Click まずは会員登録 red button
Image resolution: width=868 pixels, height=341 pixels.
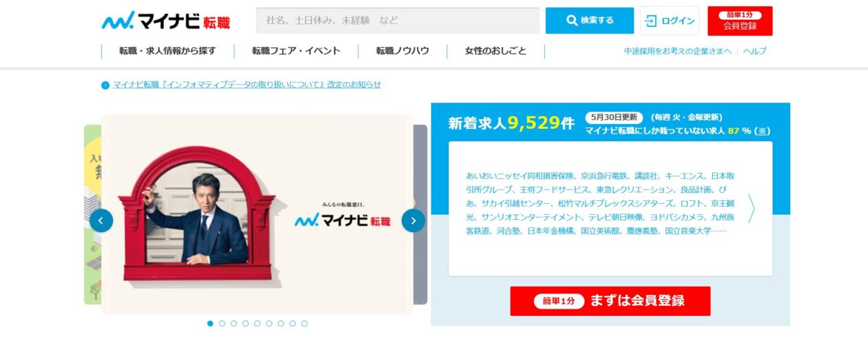coord(610,301)
